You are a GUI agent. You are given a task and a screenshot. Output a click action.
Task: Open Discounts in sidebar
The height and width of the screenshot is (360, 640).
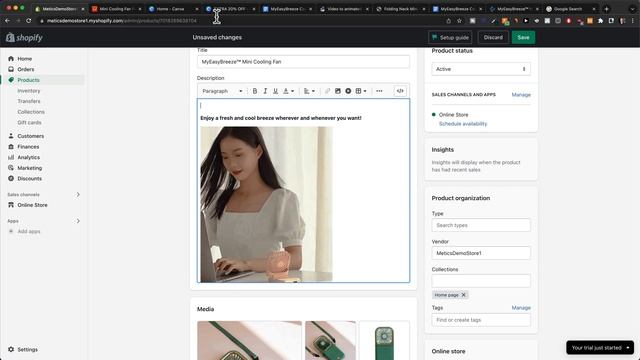point(29,178)
